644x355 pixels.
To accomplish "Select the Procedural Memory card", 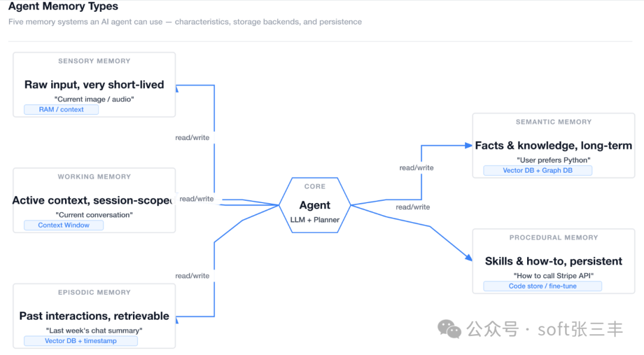I will pyautogui.click(x=553, y=261).
